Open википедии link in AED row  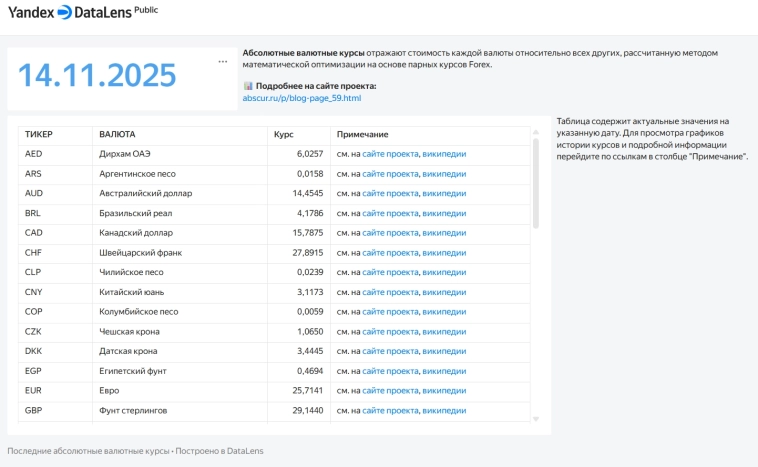pos(444,154)
